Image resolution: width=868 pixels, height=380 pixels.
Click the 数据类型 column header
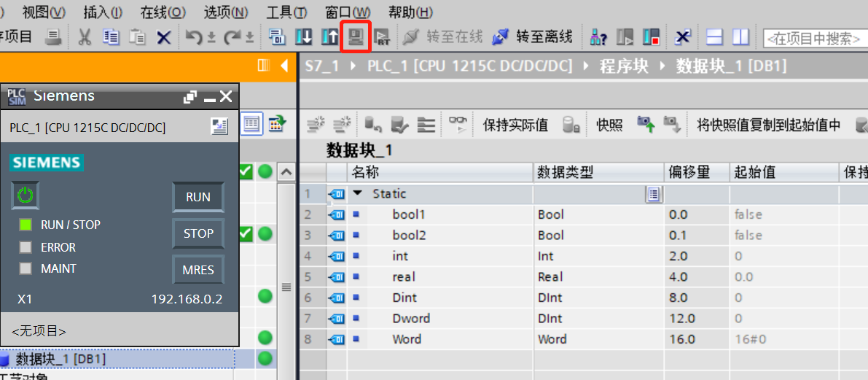pyautogui.click(x=598, y=173)
